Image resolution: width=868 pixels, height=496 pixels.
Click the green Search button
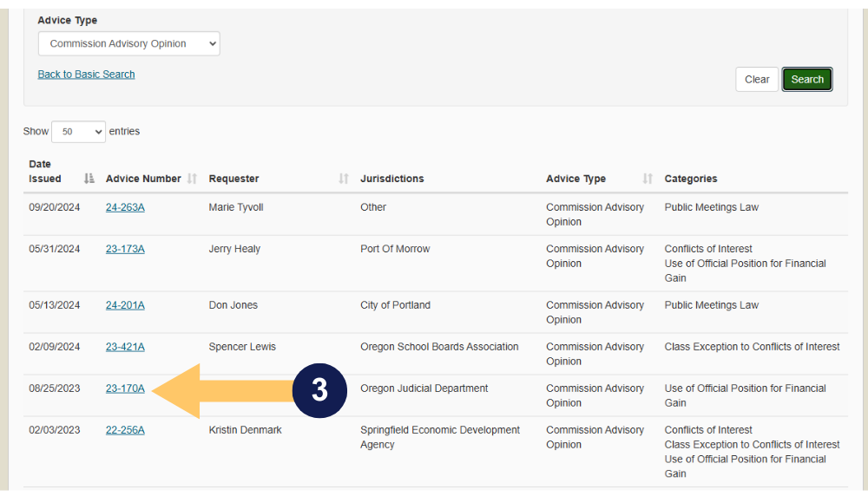806,79
